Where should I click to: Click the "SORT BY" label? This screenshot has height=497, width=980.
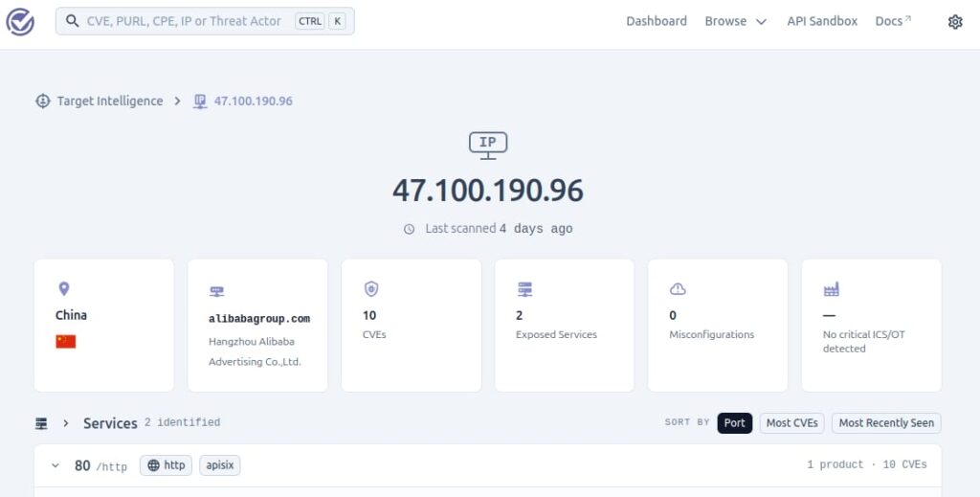[x=687, y=422]
